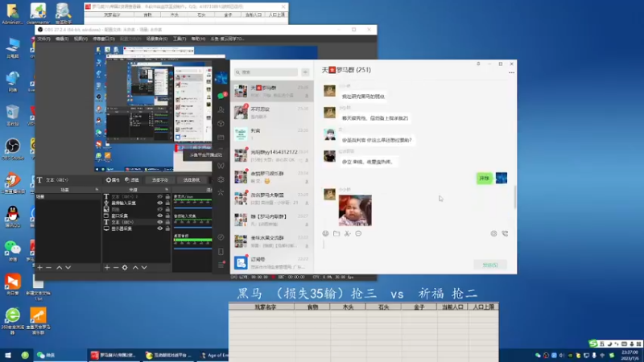Open source properties gear in OBS sources
Viewport: 644px width, 362px height.
(x=125, y=268)
